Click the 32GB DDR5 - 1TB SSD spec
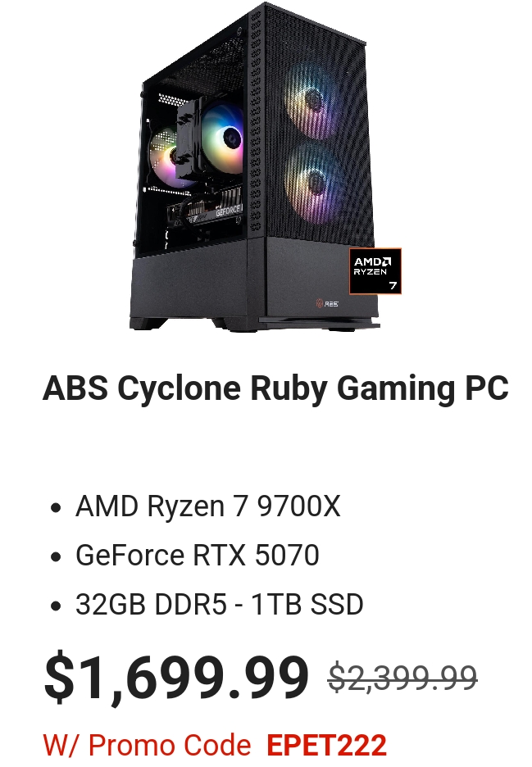The width and height of the screenshot is (532, 767). point(219,604)
